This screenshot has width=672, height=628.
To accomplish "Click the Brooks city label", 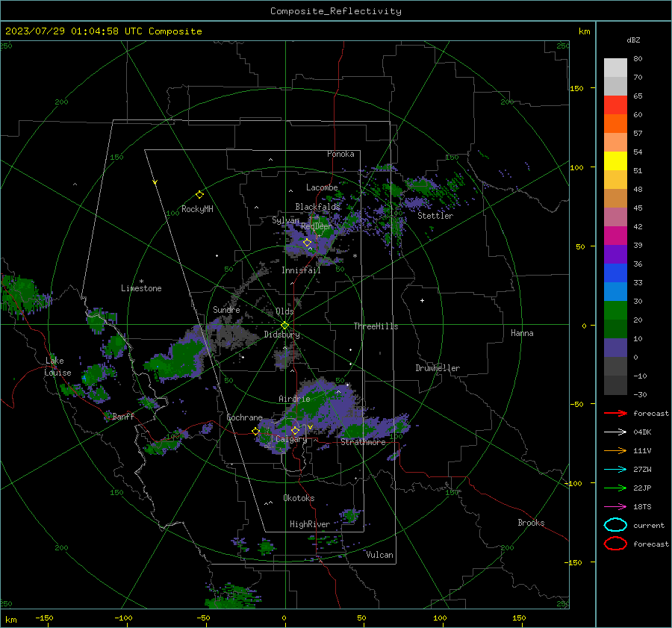I will (x=531, y=523).
